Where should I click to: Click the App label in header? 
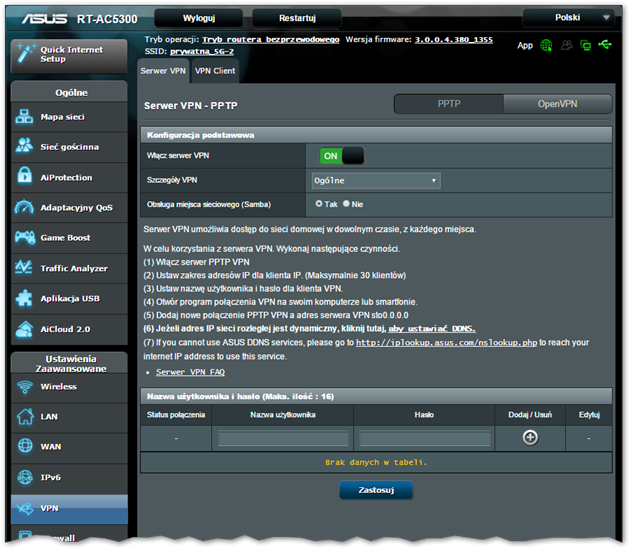[x=525, y=45]
